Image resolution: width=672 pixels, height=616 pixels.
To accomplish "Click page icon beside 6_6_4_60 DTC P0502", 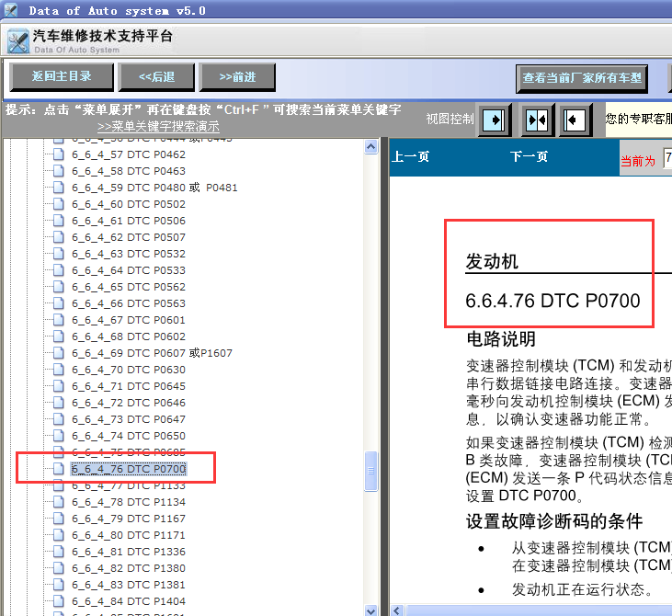I will tap(59, 203).
